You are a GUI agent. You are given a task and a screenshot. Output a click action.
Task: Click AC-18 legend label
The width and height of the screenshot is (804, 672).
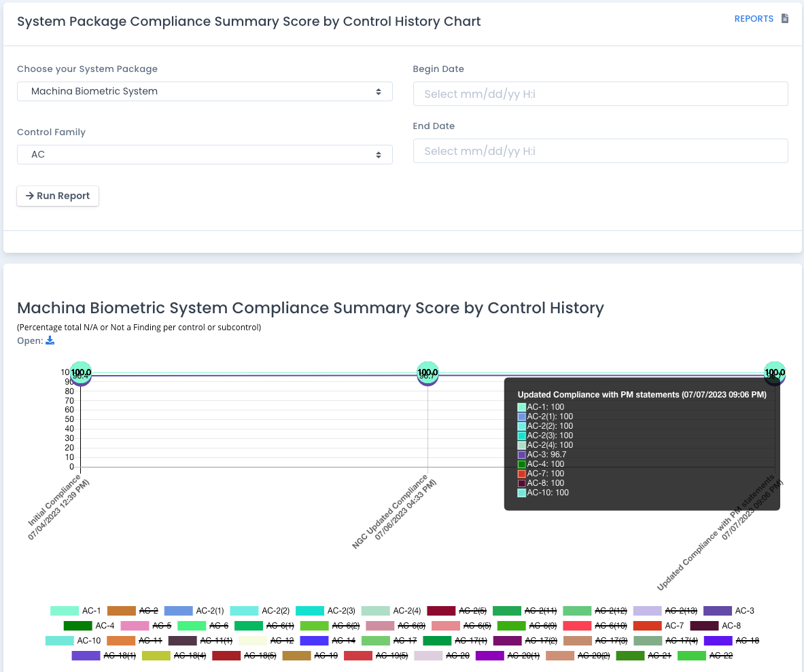pyautogui.click(x=747, y=640)
